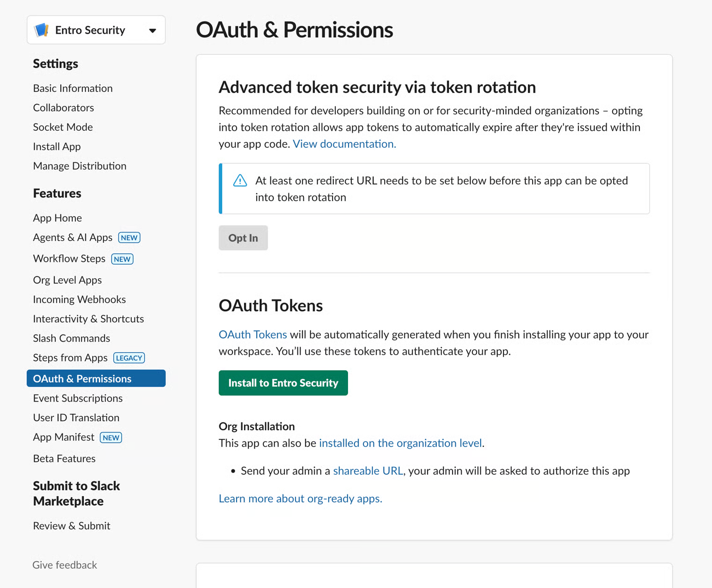Go to Workflow Steps page

tap(69, 259)
